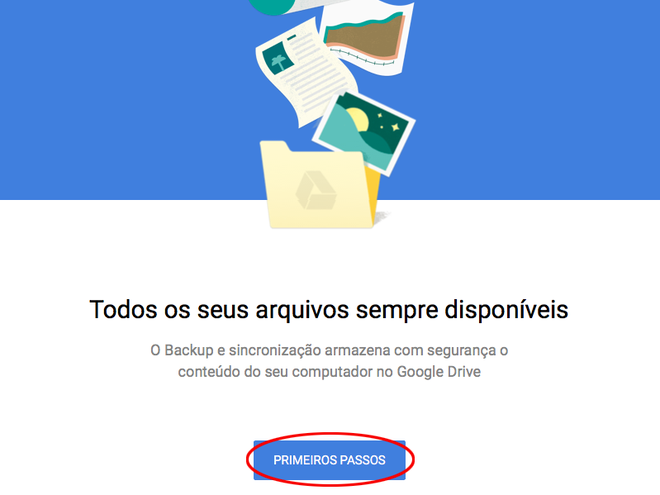The width and height of the screenshot is (660, 495).
Task: Click the yellow back flap of the folder
Action: [372, 190]
